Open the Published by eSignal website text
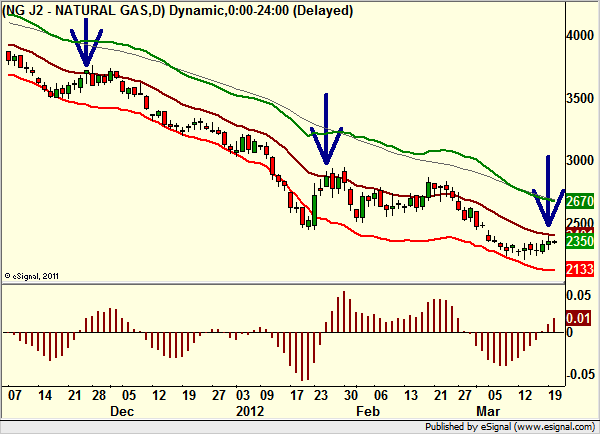This screenshot has height=434, width=600. coord(510,427)
